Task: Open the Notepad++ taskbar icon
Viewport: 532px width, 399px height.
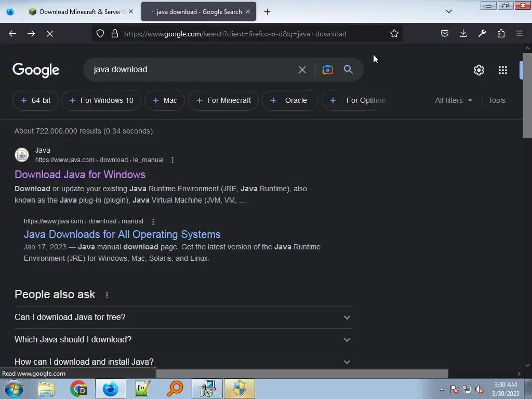Action: tap(143, 389)
